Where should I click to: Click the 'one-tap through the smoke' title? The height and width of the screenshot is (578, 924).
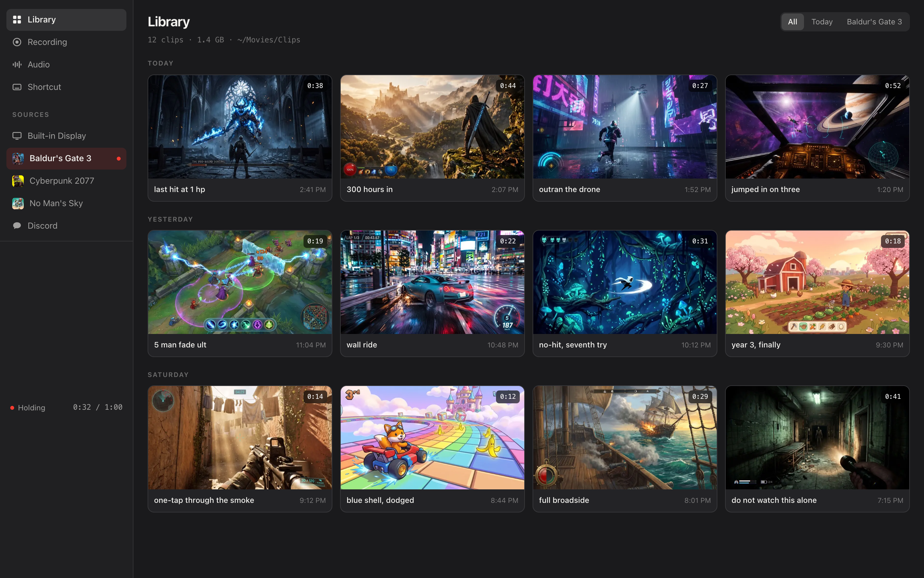pyautogui.click(x=204, y=500)
